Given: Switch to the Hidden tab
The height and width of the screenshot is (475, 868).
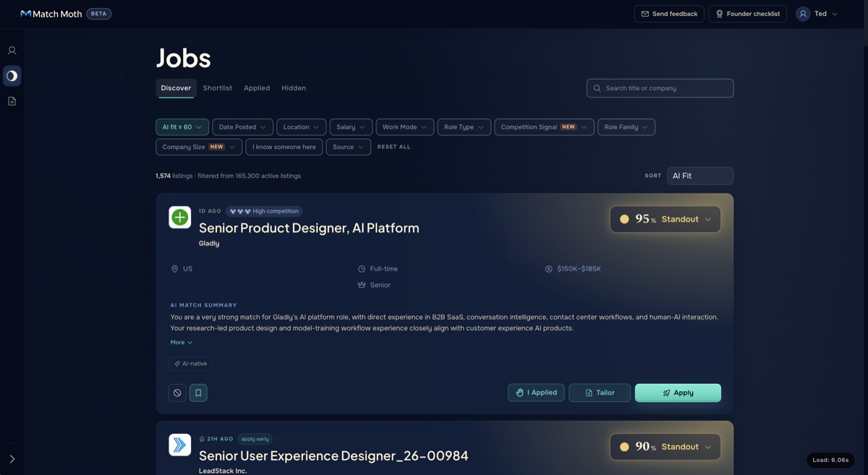Looking at the screenshot, I should coord(294,88).
